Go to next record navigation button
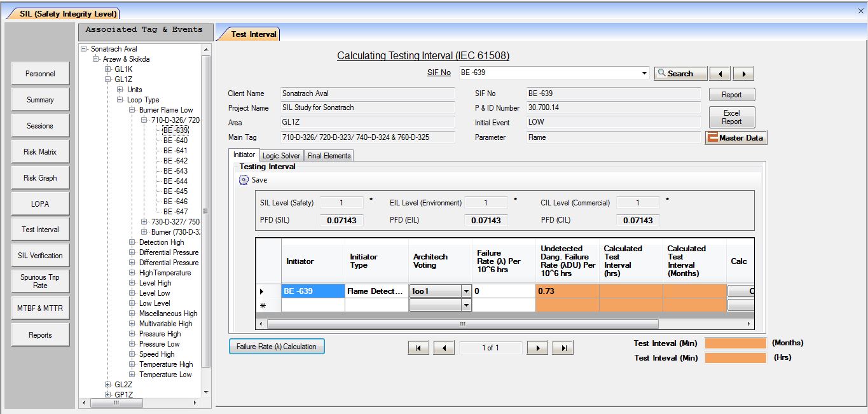 coord(537,348)
